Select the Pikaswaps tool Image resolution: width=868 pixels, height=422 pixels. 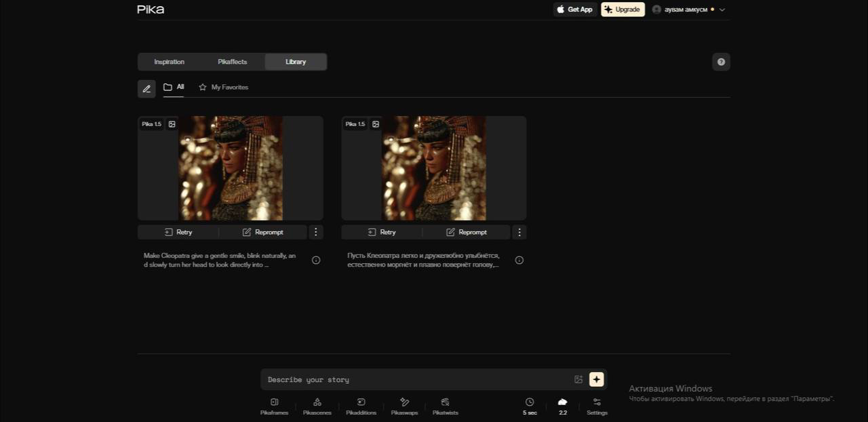click(404, 407)
